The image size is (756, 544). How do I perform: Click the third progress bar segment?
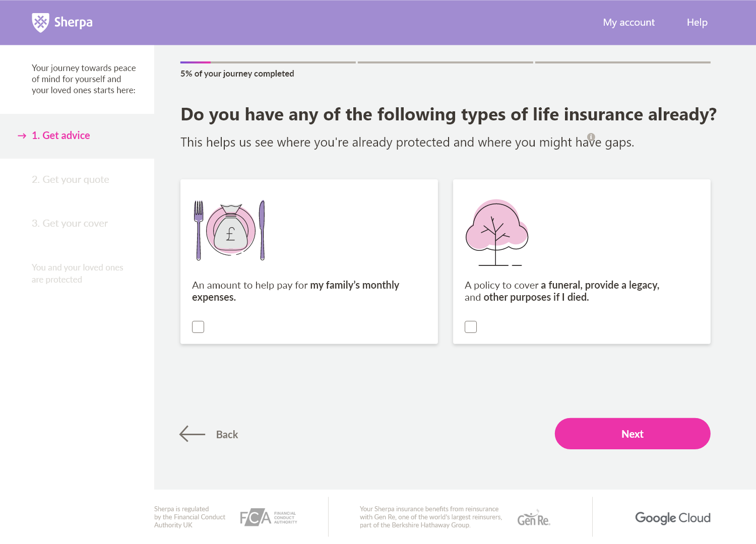(623, 62)
